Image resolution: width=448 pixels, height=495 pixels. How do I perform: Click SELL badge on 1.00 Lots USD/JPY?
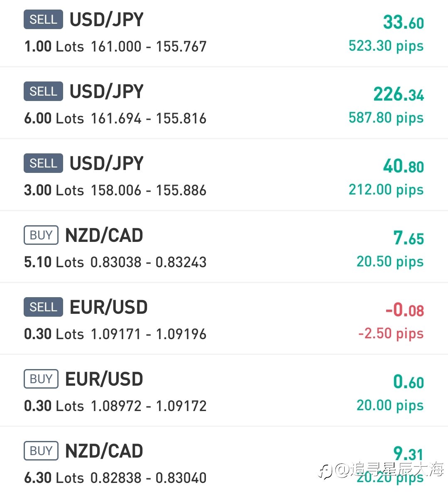click(43, 20)
